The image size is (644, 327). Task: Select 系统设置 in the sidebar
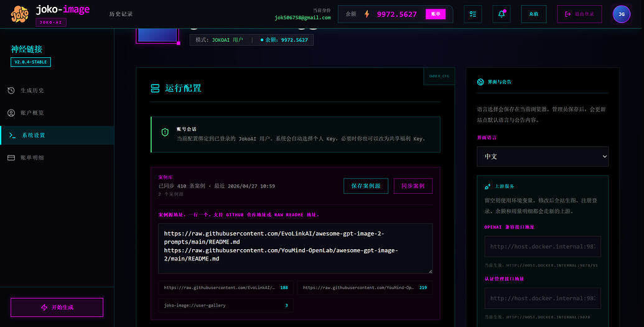coord(57,135)
